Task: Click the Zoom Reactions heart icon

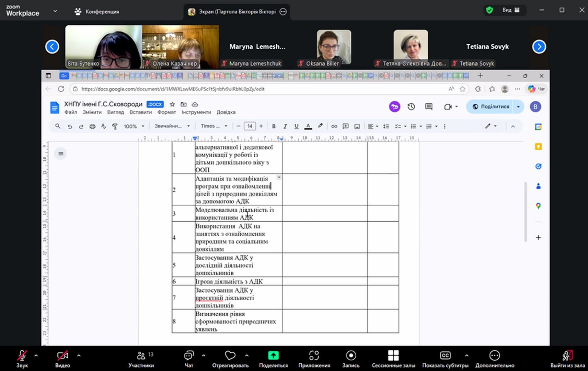Action: 230,356
